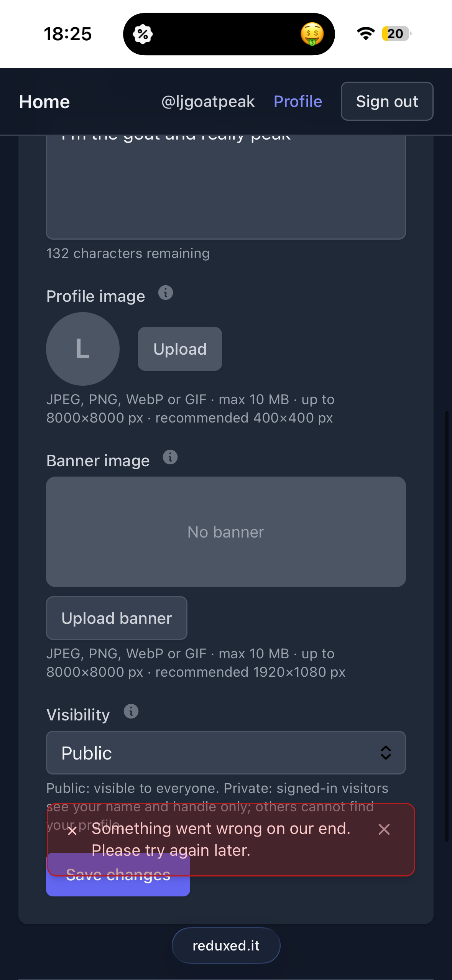Open Profile image info tooltip icon
The image size is (452, 980).
coord(166,293)
